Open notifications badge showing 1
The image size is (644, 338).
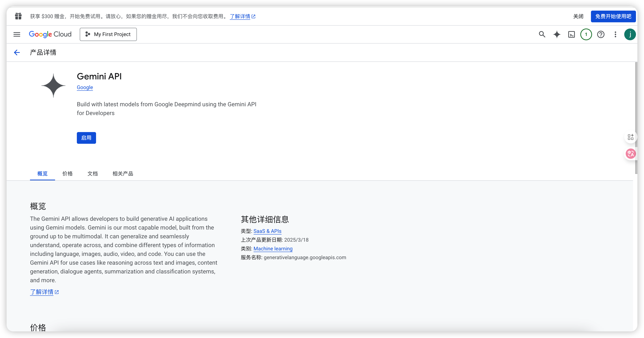click(x=586, y=34)
